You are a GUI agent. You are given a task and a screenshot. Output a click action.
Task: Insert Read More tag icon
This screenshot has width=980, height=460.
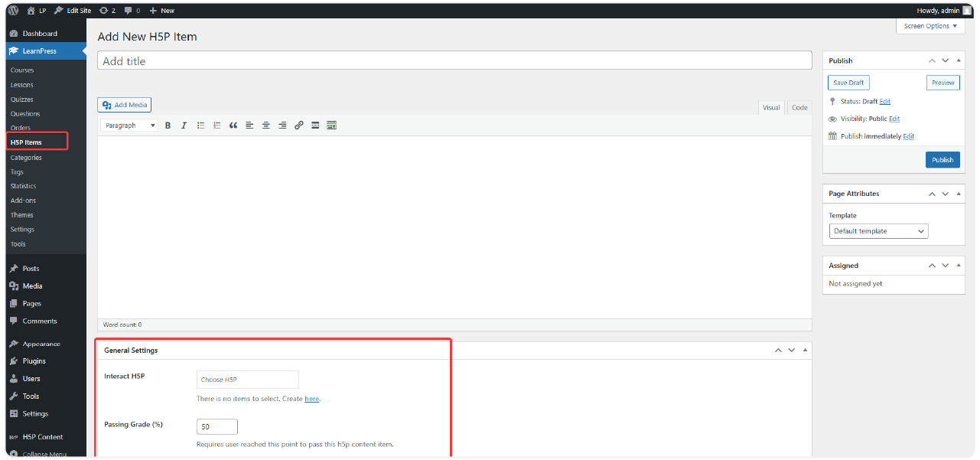coord(315,126)
